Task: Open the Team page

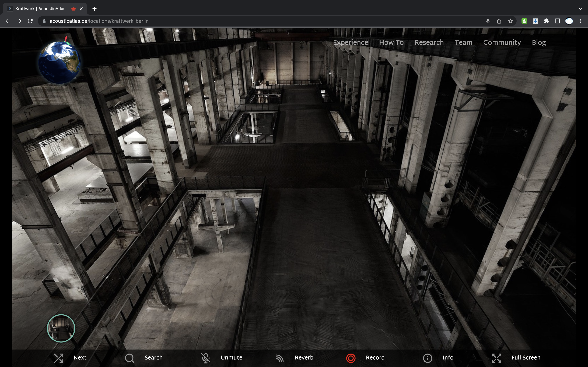Action: tap(463, 42)
